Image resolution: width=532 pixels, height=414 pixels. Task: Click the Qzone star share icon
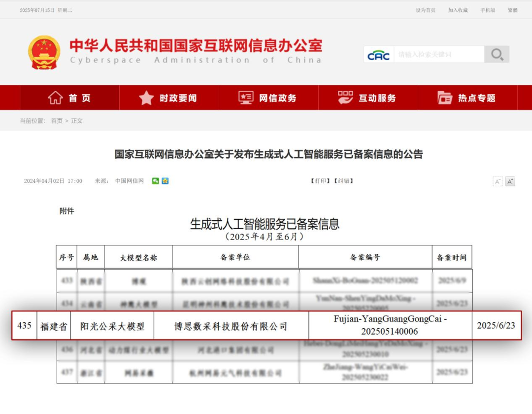tap(165, 181)
